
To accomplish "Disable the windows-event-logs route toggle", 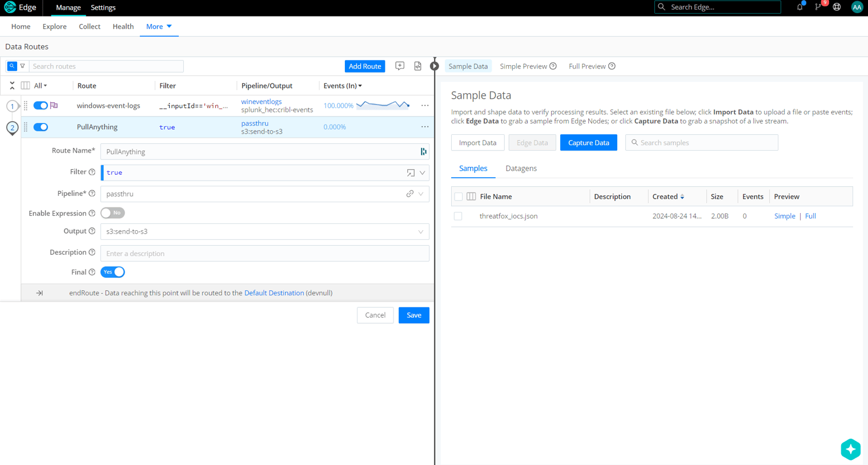I will click(41, 106).
